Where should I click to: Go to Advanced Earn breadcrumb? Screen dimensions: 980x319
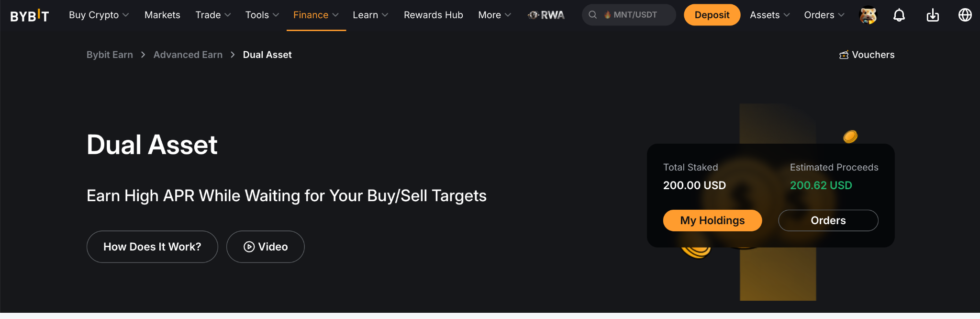click(x=188, y=55)
